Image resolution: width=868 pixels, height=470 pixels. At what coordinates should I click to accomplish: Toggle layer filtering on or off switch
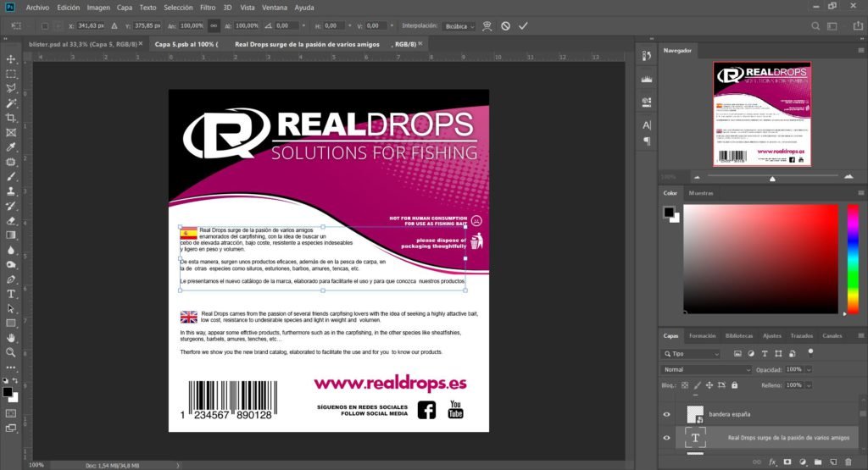coord(810,352)
